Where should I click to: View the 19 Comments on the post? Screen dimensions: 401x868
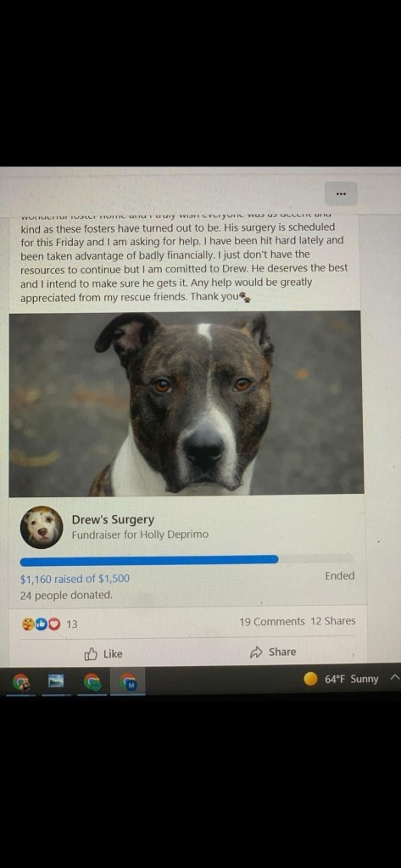[272, 622]
